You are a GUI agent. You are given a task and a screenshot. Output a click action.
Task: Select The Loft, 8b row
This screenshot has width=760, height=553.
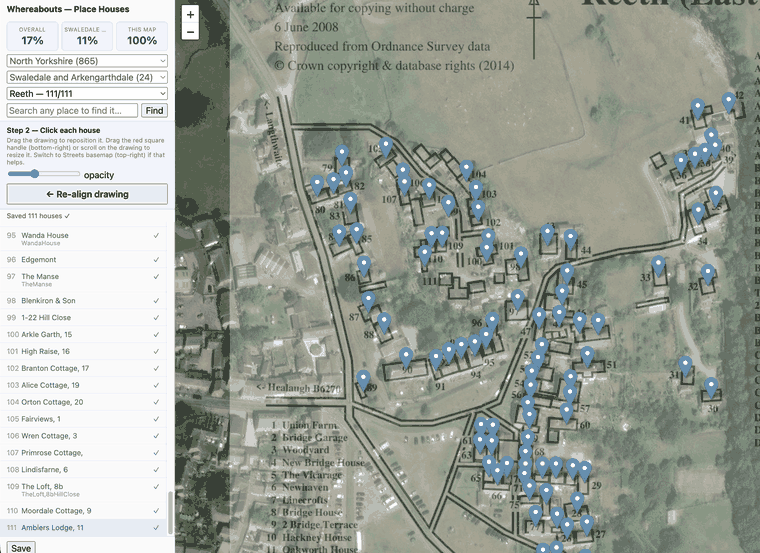[83, 490]
